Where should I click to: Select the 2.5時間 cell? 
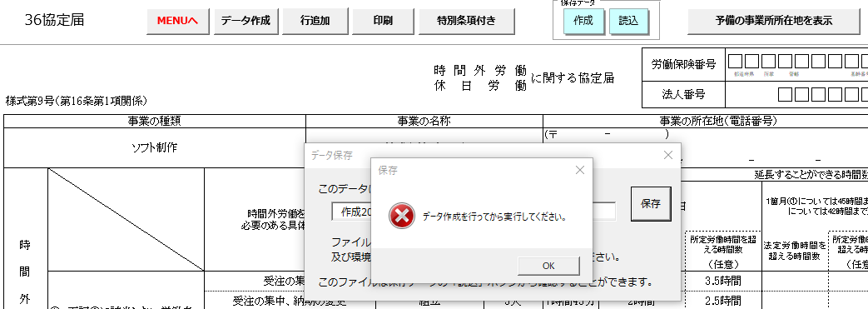723,300
